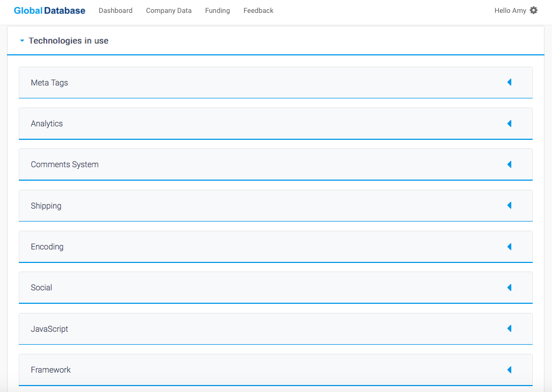This screenshot has height=392, width=552.
Task: Click the Technologies in use heading
Action: pos(68,41)
